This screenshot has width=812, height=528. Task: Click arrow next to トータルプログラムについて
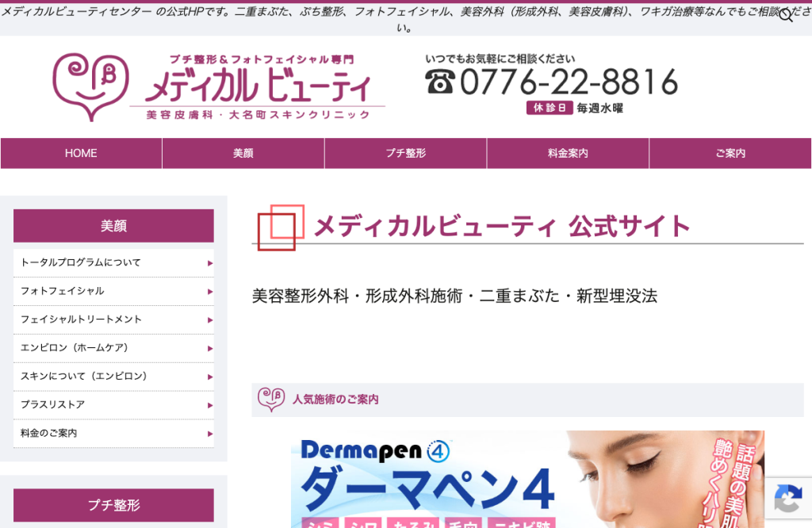[x=209, y=263]
